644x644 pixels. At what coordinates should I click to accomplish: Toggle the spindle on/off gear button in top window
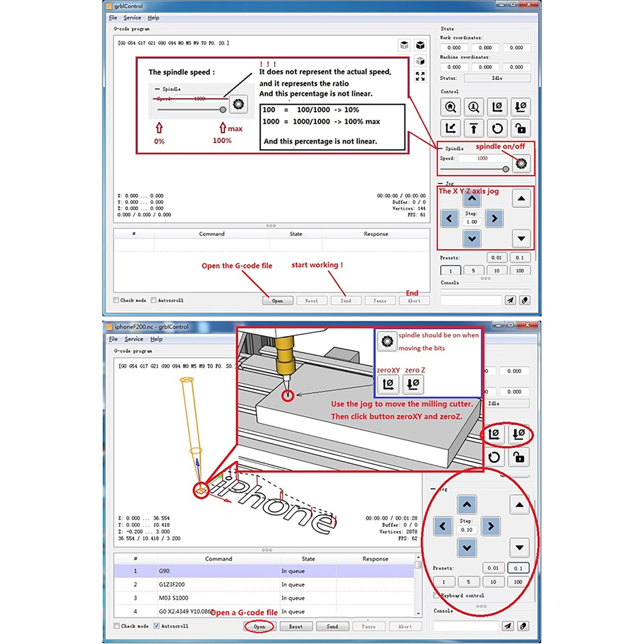(521, 163)
